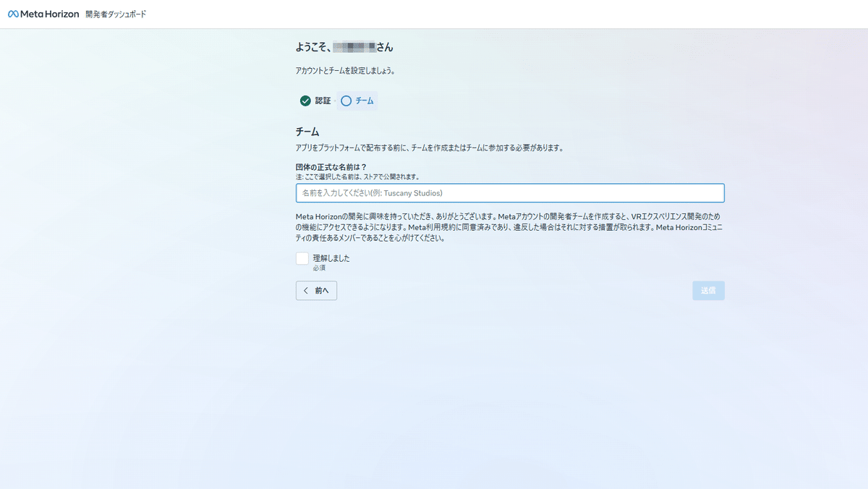
Task: Click the Meta Horizon logo
Action: click(43, 14)
